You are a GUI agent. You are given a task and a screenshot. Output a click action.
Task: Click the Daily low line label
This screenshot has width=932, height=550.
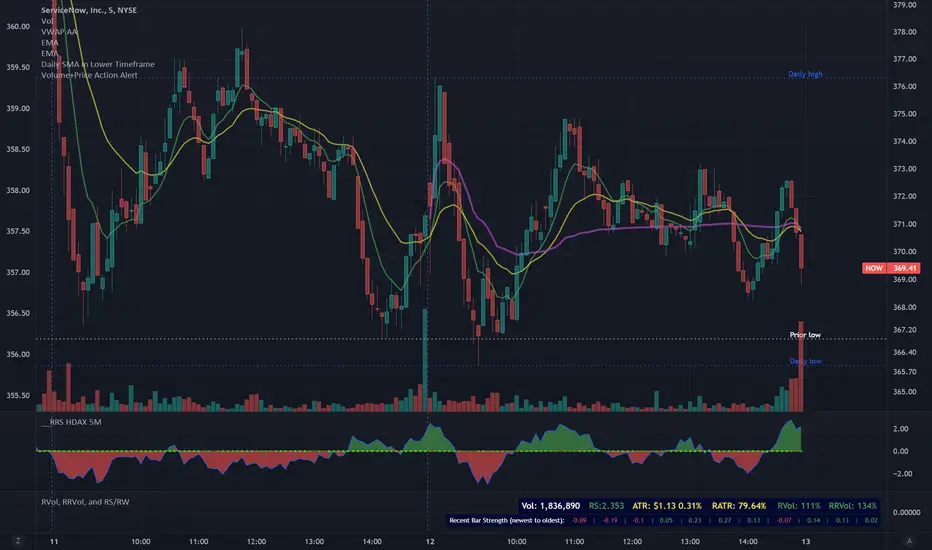click(x=805, y=361)
